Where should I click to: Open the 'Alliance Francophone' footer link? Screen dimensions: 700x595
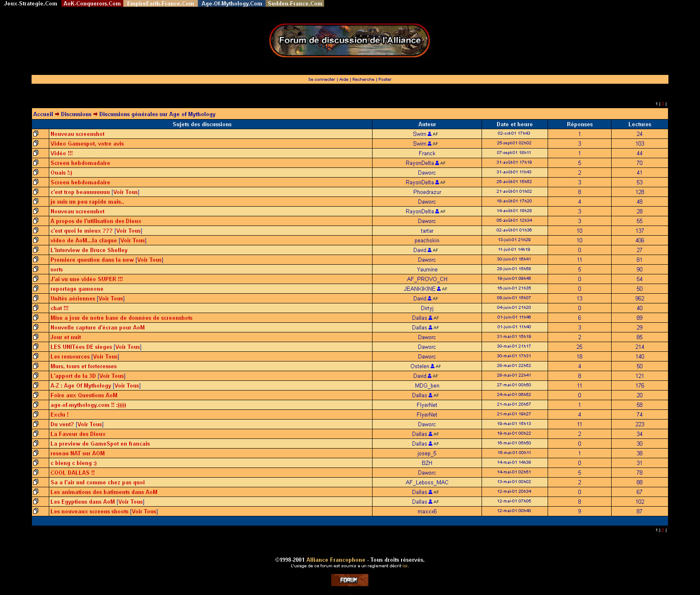click(335, 560)
